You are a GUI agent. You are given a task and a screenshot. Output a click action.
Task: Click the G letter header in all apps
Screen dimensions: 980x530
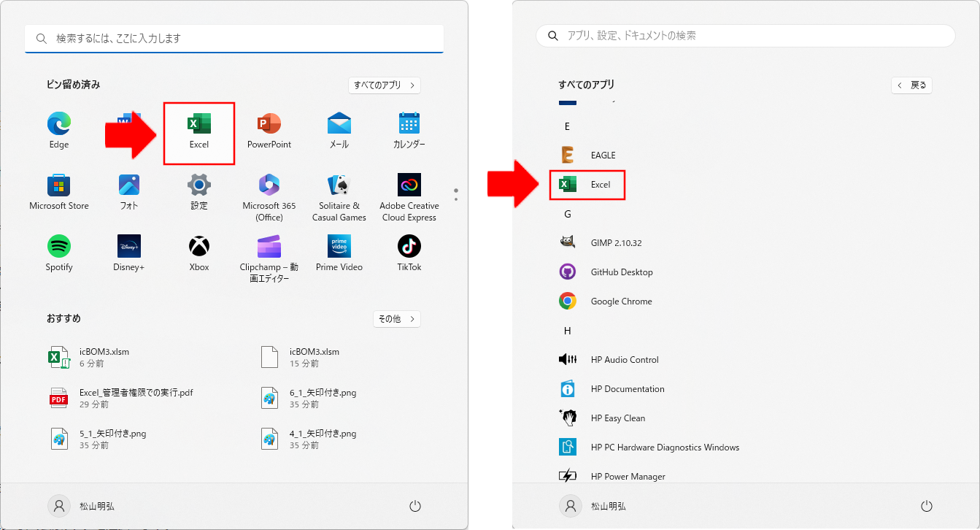[x=567, y=214]
